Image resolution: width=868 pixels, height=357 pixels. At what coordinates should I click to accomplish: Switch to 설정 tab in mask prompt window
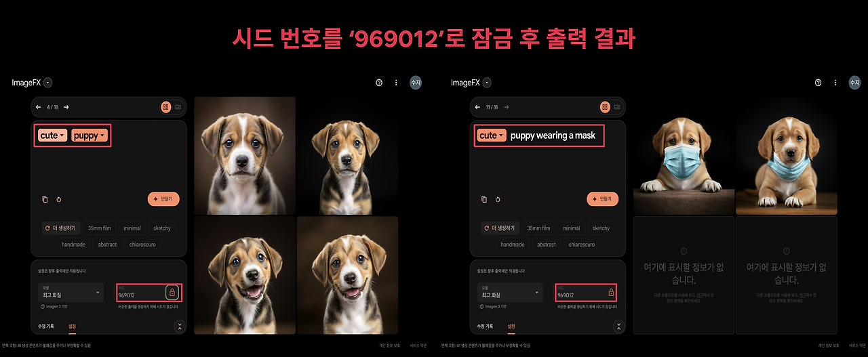[x=512, y=327]
